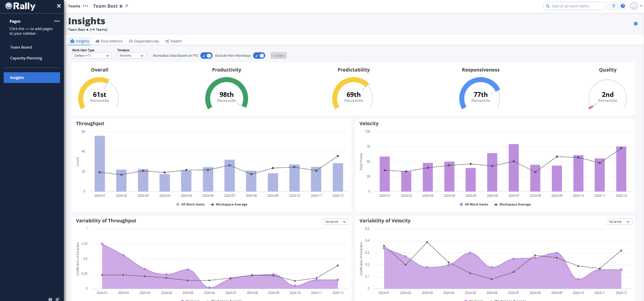Click the 2024-01 Velocity bar
Screen dimensions: 644x301
385,174
